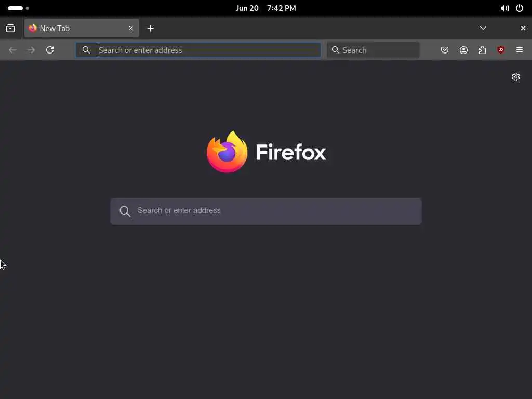Open Firefox View from the tab bar

(x=10, y=29)
